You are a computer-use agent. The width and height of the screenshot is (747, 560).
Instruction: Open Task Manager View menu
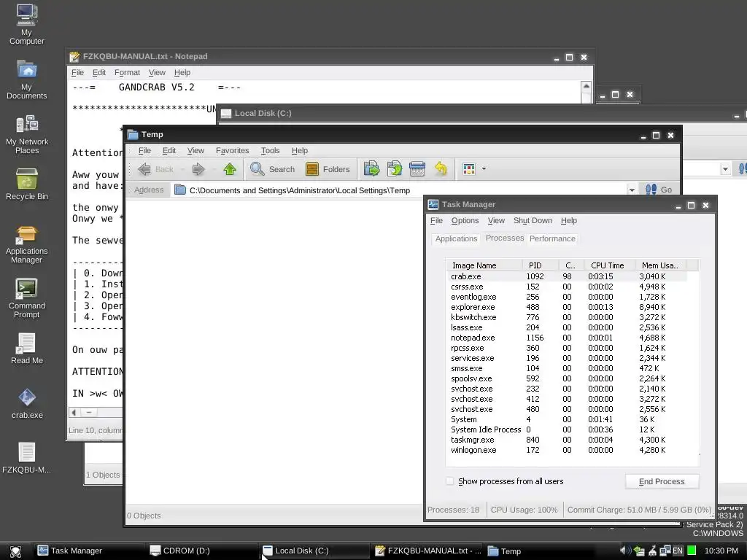pyautogui.click(x=496, y=220)
